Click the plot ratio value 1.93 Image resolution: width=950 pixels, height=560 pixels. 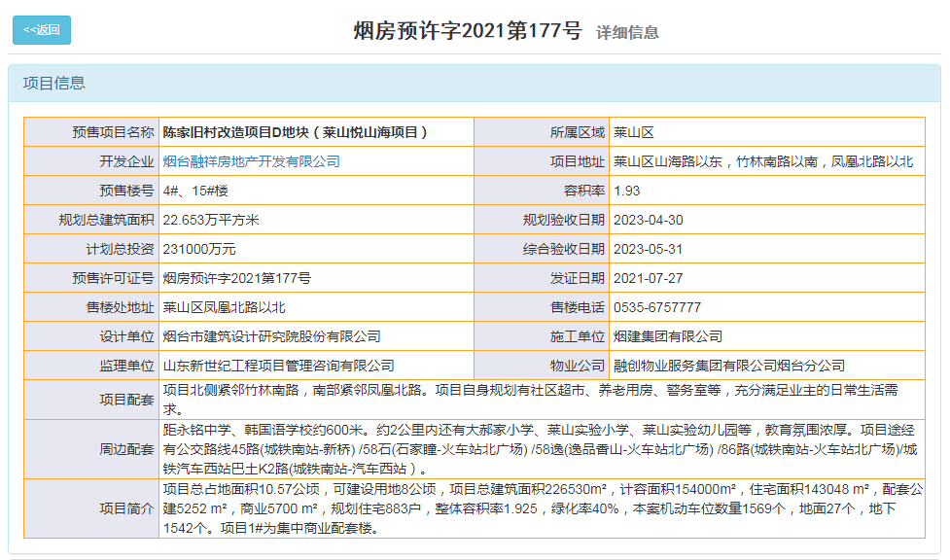click(626, 191)
